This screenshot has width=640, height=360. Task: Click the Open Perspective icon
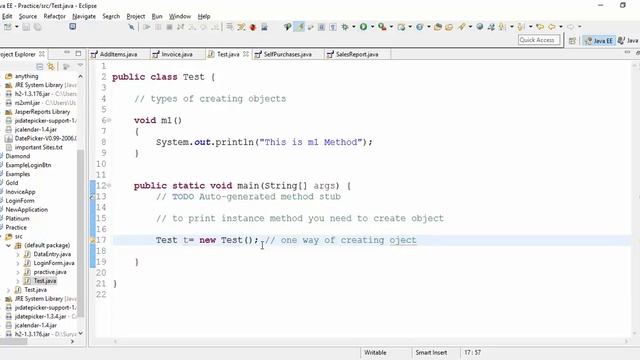(572, 40)
